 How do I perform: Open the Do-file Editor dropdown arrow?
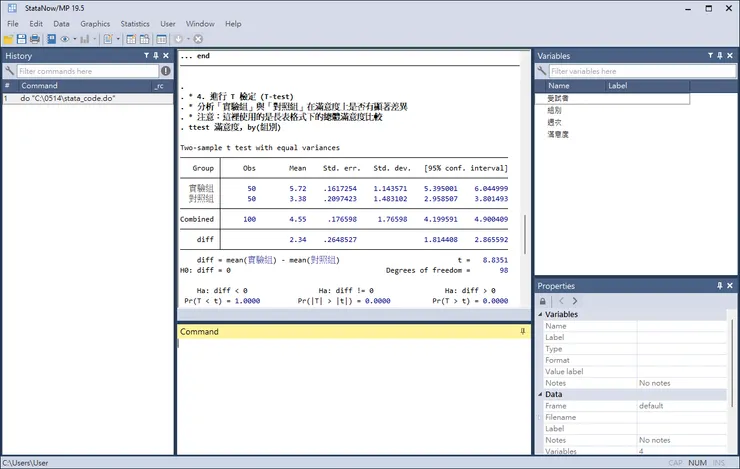coord(118,39)
